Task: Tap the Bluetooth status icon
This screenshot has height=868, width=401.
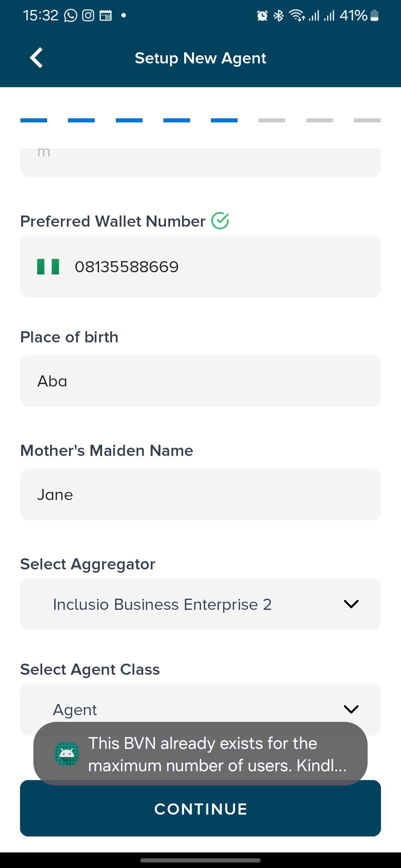Action: click(278, 16)
